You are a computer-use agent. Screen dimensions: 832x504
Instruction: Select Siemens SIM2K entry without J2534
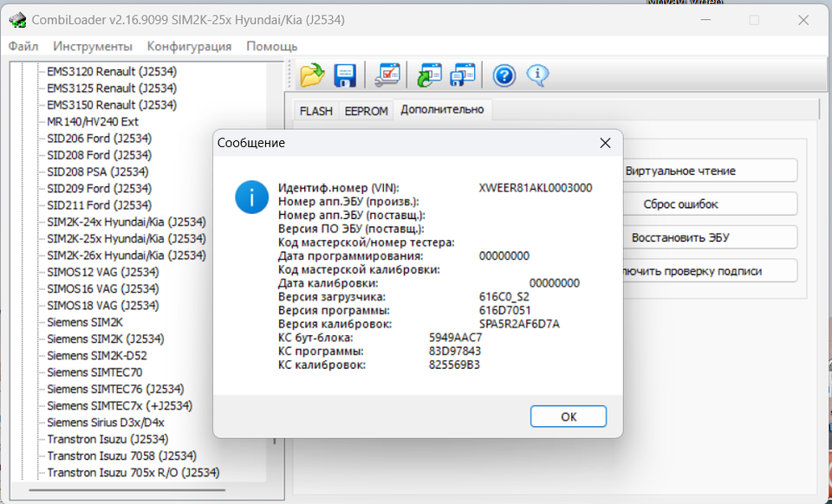point(85,322)
